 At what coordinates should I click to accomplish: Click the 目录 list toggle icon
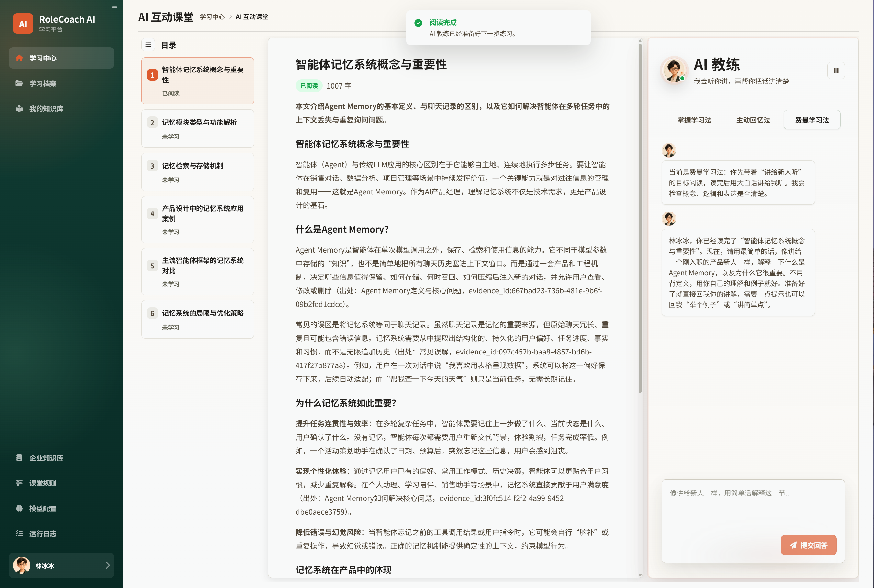(x=148, y=45)
